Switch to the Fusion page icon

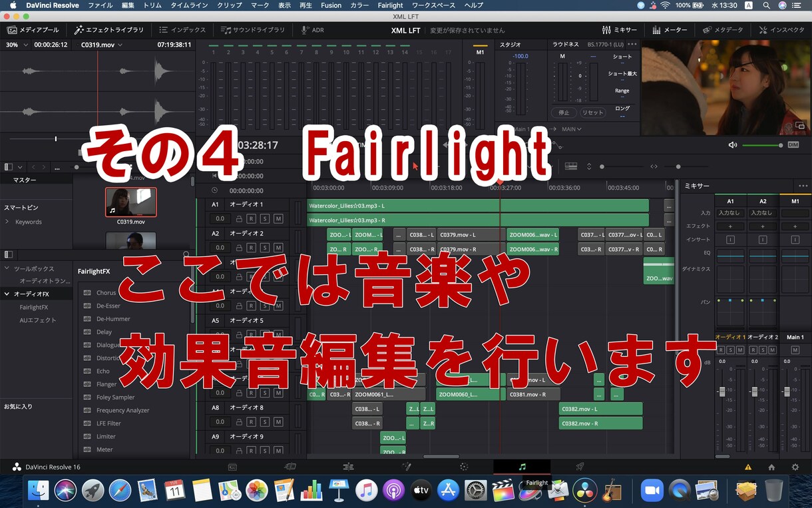pyautogui.click(x=406, y=467)
